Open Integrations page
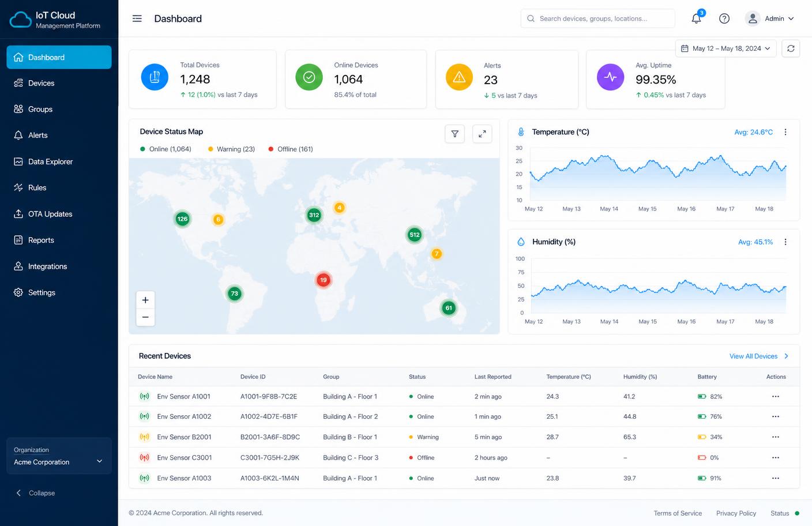This screenshot has height=526, width=812. (x=59, y=266)
